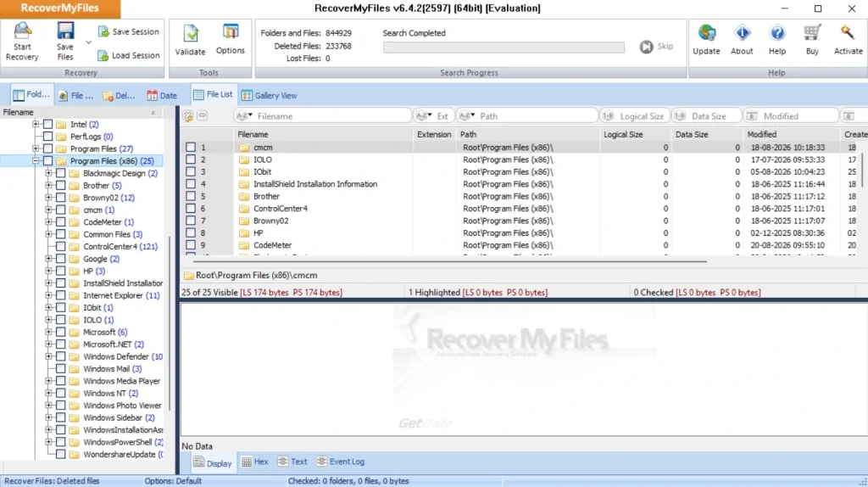Click the Buy shopping cart icon

click(812, 33)
